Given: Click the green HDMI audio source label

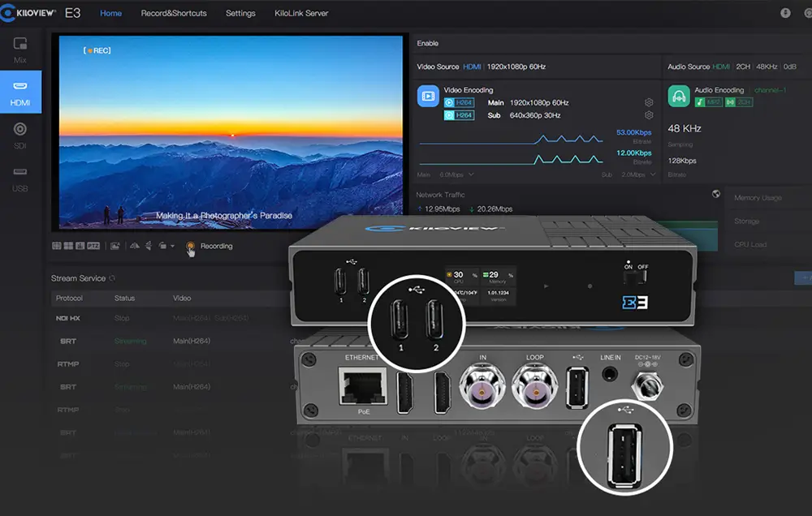Looking at the screenshot, I should [x=721, y=67].
